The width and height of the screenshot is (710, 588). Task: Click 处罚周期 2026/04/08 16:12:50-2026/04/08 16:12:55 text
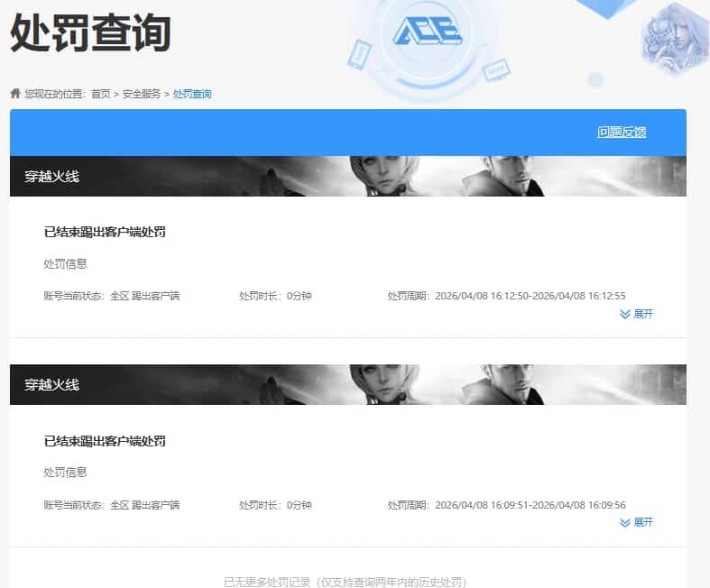click(x=506, y=296)
